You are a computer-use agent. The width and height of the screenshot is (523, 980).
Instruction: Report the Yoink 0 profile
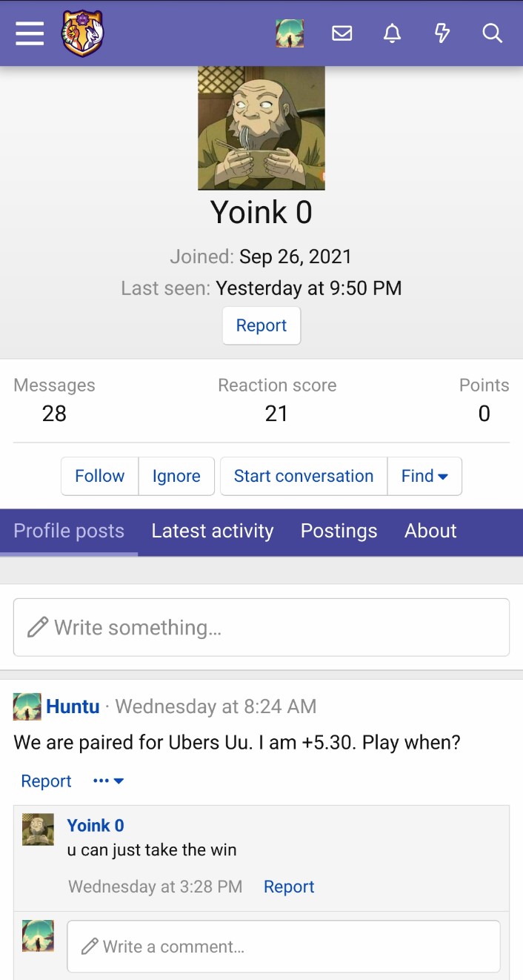pos(261,325)
